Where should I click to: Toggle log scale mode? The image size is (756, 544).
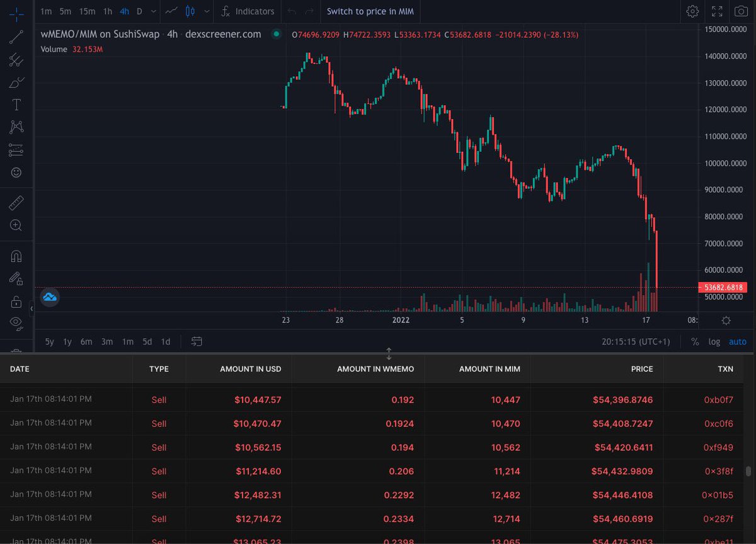[x=714, y=342]
